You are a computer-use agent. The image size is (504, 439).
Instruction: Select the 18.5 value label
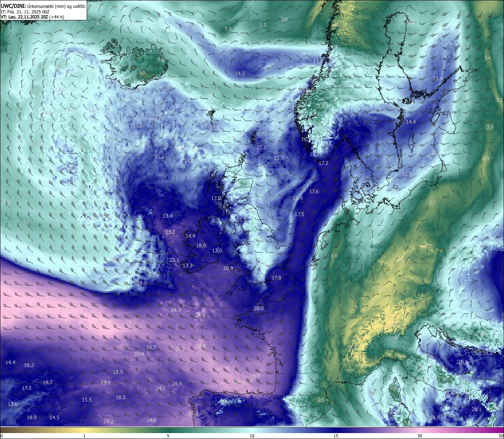tap(118, 372)
